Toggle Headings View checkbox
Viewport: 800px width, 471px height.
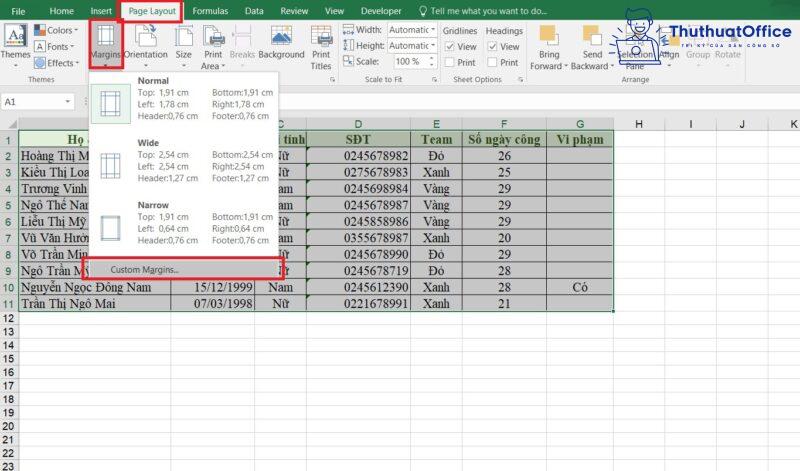point(492,46)
